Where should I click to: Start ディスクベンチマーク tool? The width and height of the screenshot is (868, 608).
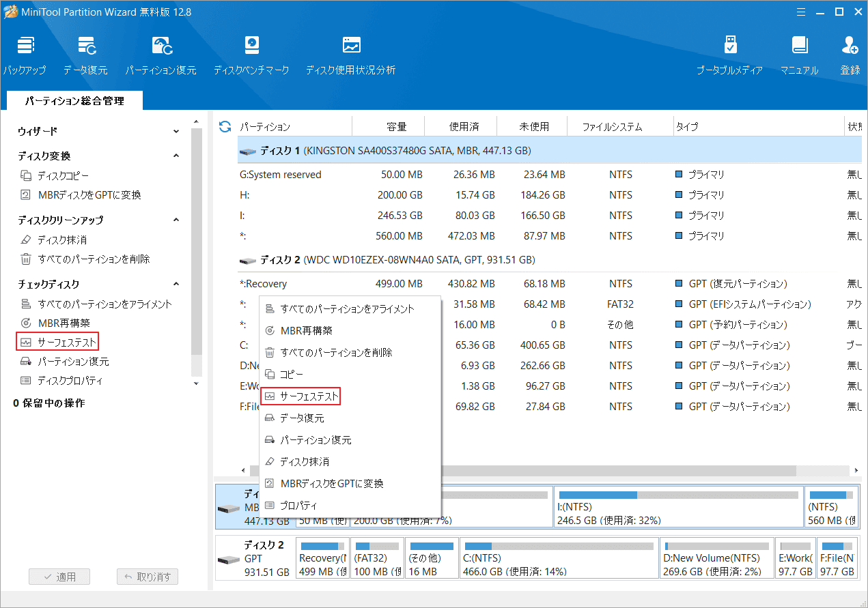tap(251, 55)
